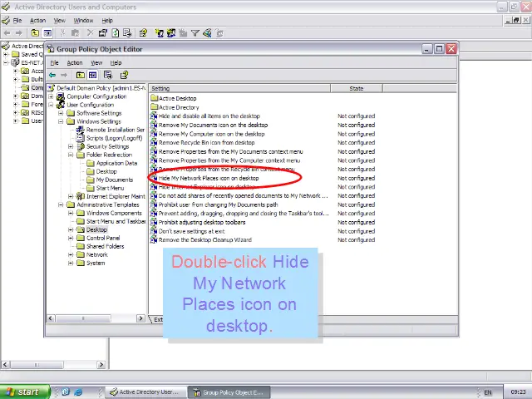Click Start button on taskbar

[25, 392]
